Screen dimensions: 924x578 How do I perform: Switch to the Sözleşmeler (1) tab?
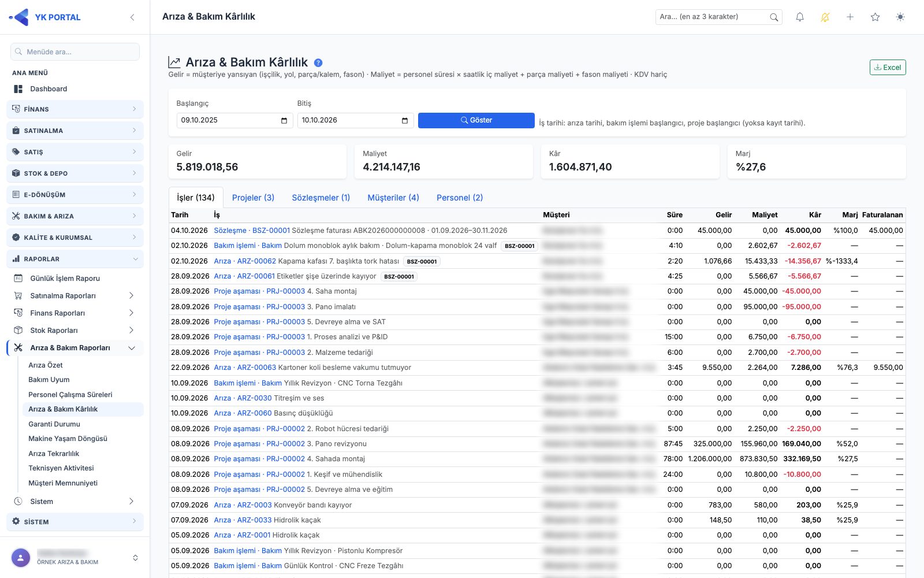321,198
